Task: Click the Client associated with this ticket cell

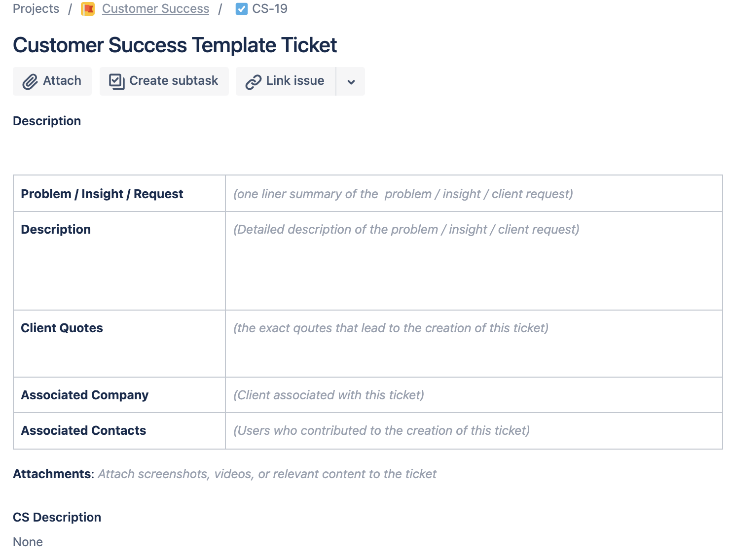Action: click(474, 395)
